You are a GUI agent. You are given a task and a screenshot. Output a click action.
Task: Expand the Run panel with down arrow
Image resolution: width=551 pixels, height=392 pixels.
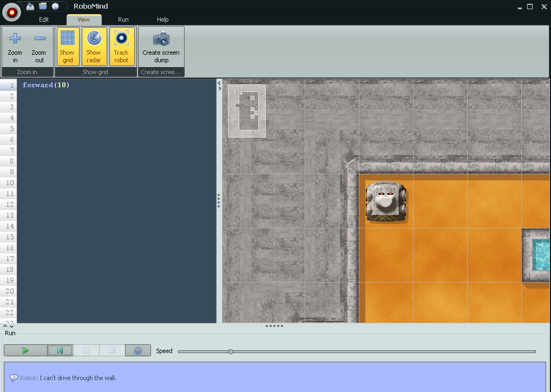point(11,326)
